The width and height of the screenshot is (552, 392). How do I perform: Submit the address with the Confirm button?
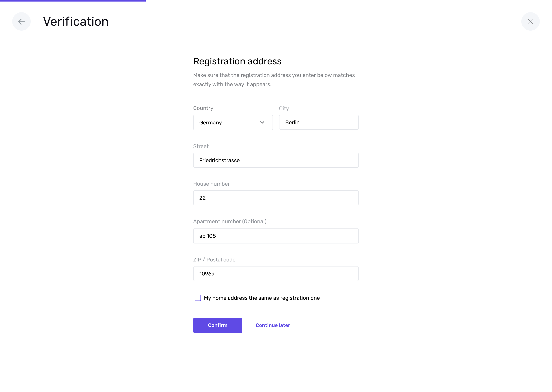point(218,325)
